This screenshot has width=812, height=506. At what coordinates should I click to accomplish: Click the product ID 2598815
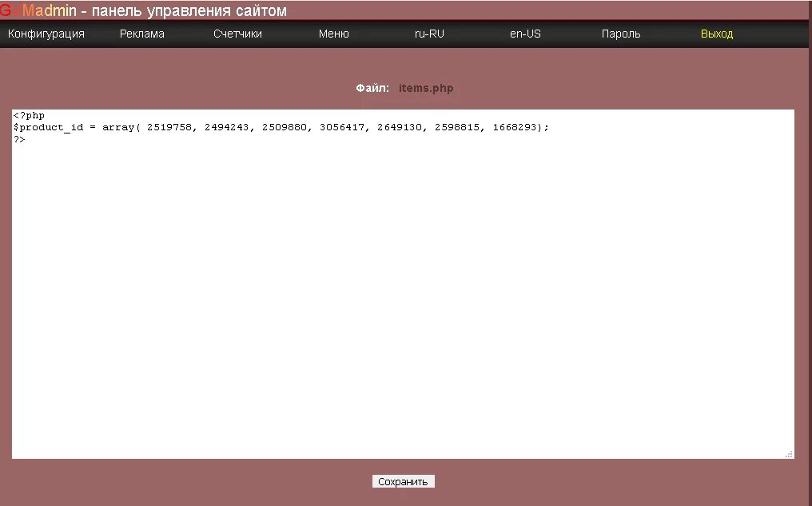point(457,127)
